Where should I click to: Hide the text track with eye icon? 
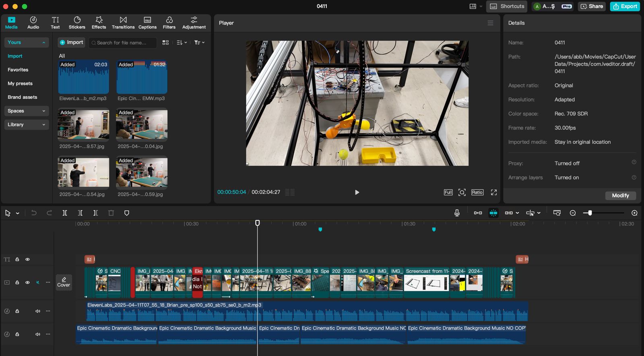27,259
